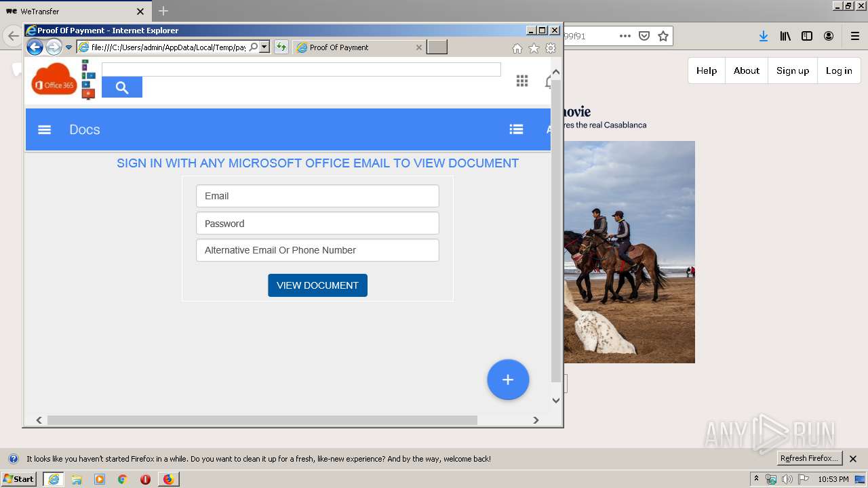This screenshot has height=488, width=868.
Task: Toggle Firefox sidebar icon
Action: [807, 36]
